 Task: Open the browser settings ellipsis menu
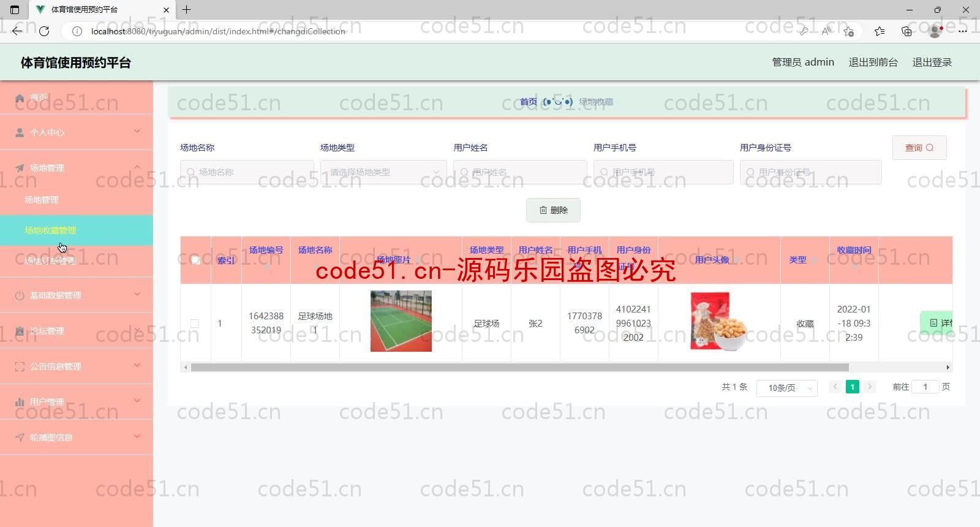963,31
